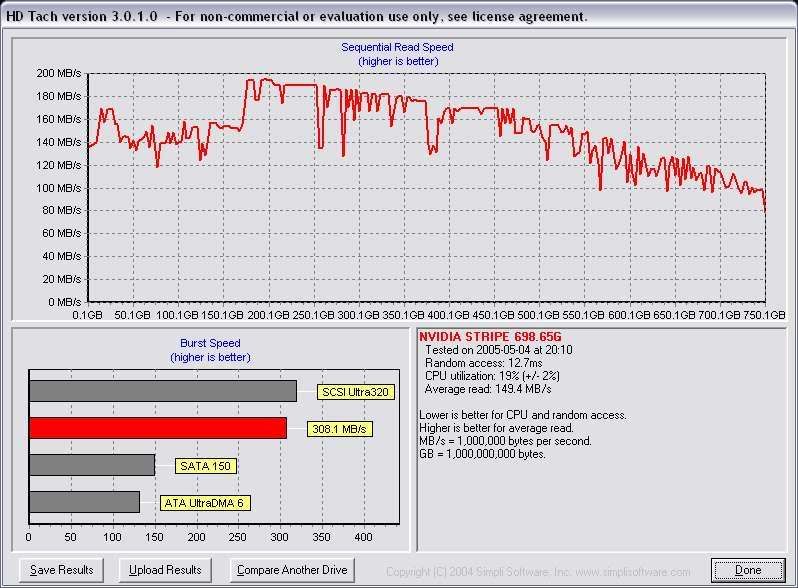This screenshot has height=588, width=798.
Task: Select the gray ATA UltraDMA 6 bar
Action: click(x=84, y=502)
